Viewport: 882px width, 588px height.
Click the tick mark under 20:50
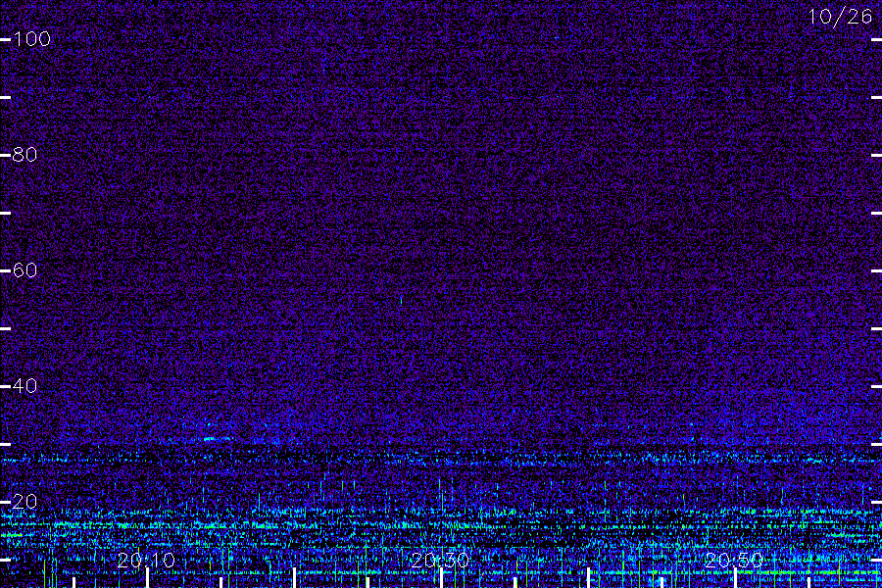point(735,578)
